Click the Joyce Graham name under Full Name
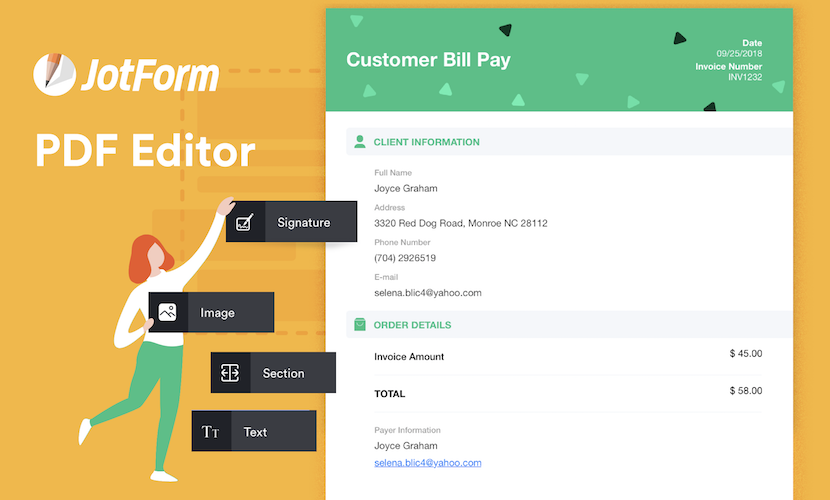 [405, 188]
